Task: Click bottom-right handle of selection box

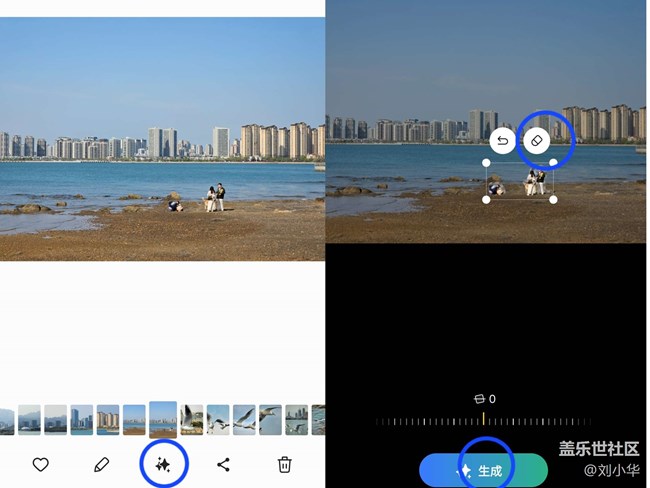Action: [553, 199]
